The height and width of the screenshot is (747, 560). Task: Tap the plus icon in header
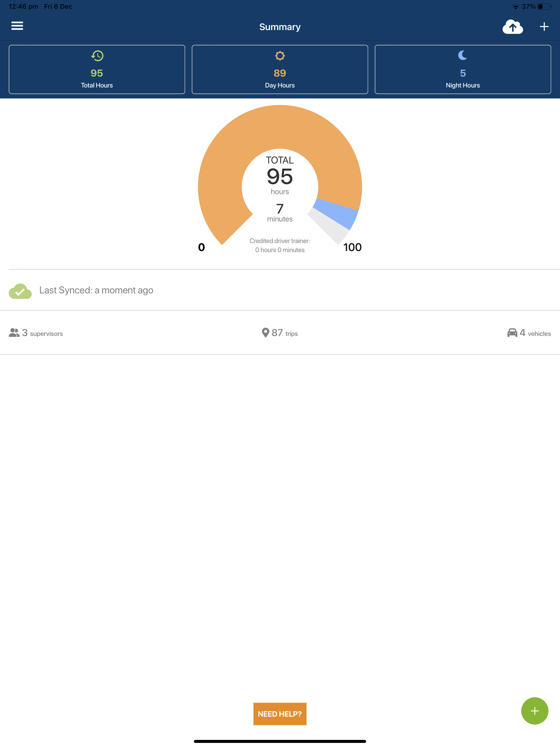coord(544,27)
